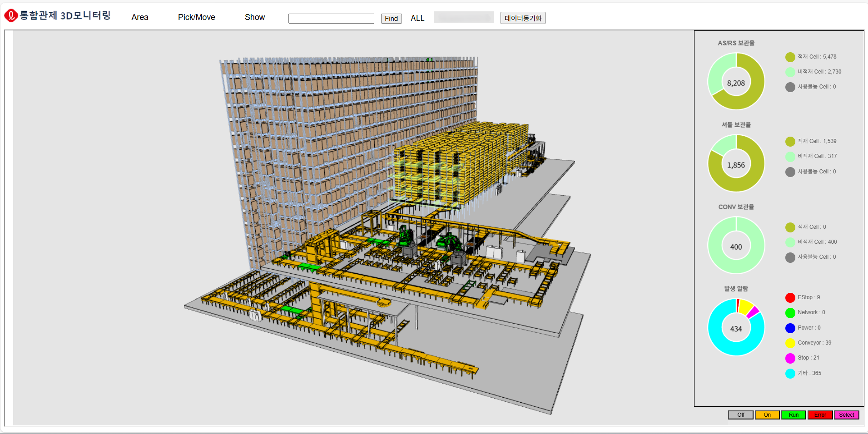Click the blue Power legend dot
Screen dimensions: 868x434
790,328
